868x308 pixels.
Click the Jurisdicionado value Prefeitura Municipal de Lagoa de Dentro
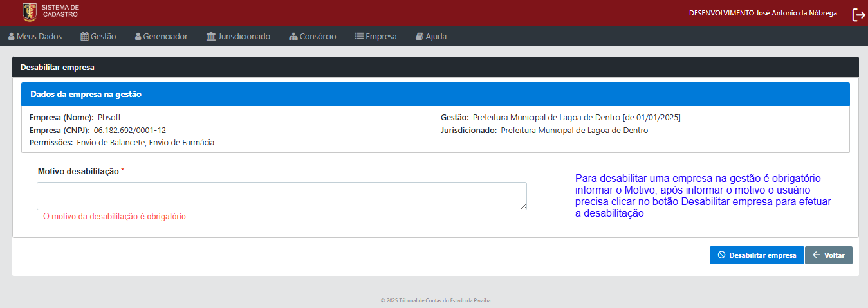[575, 130]
